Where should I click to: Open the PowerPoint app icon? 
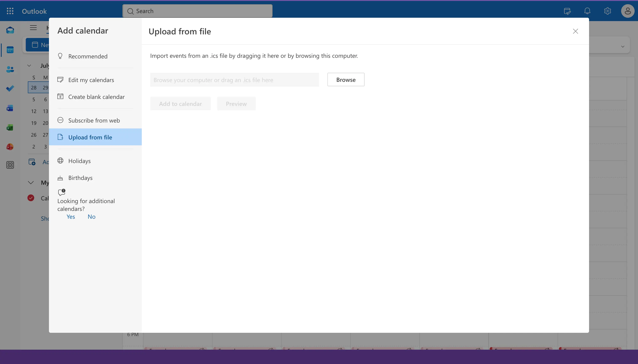point(10,147)
